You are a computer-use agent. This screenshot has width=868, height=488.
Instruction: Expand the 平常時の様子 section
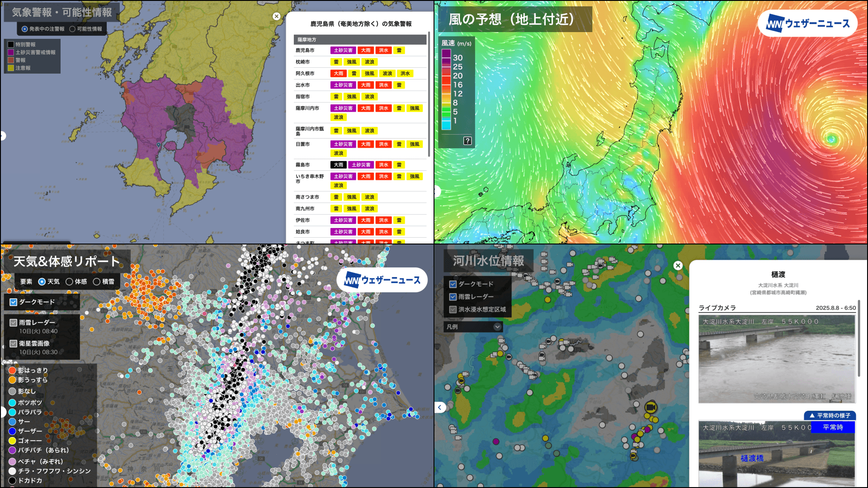click(830, 415)
